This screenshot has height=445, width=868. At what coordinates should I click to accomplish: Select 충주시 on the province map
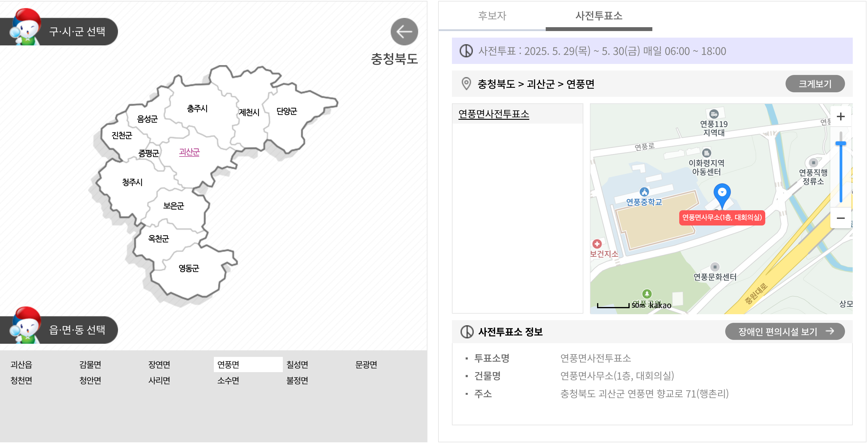[197, 108]
